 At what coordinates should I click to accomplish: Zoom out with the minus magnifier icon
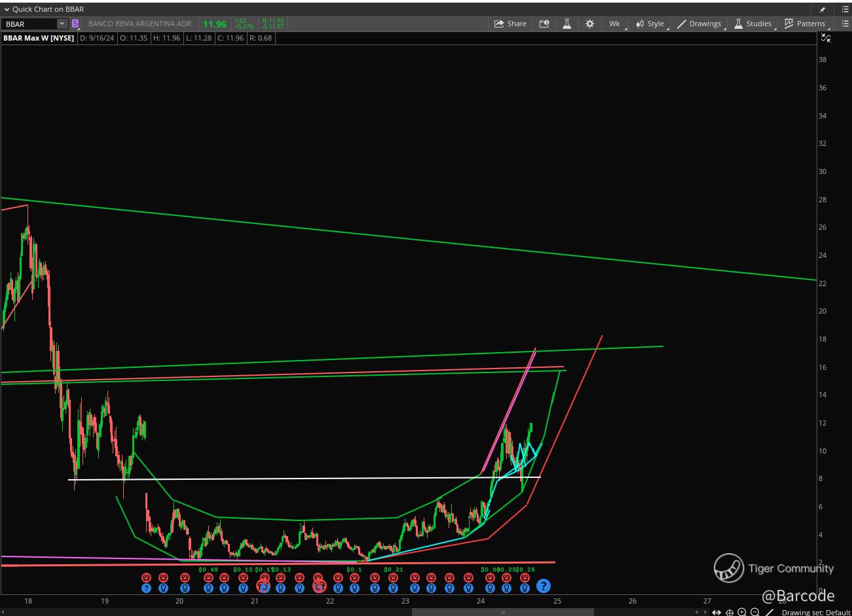click(754, 612)
